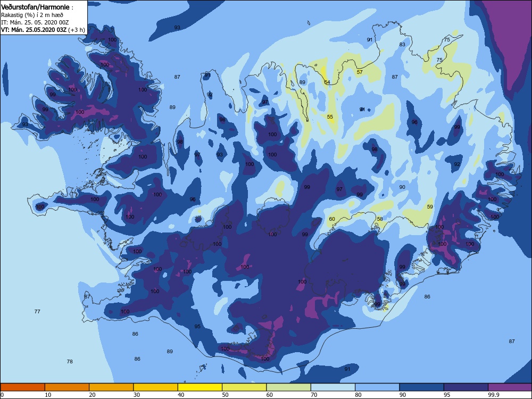
Task: Click the amber 20–30 legend swatch
Action: (111, 387)
